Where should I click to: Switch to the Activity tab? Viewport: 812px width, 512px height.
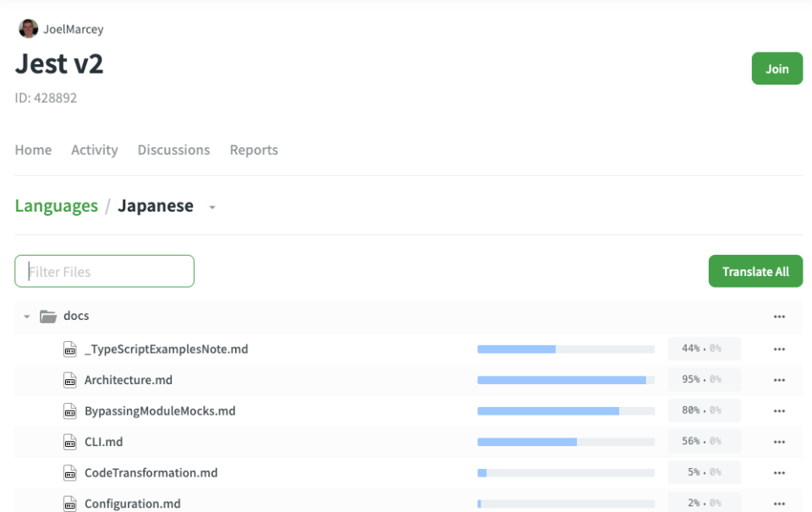95,150
